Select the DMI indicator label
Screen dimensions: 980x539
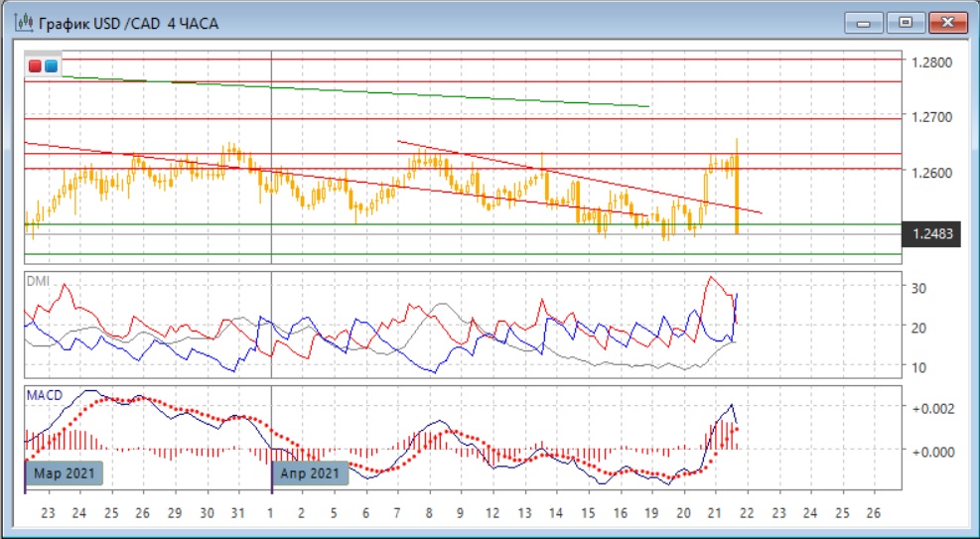pos(37,281)
